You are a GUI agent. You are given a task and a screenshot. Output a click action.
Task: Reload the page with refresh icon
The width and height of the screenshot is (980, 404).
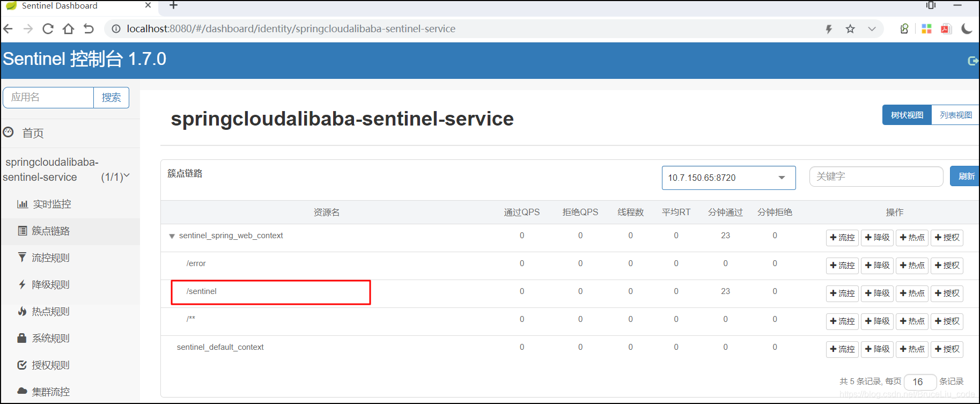(48, 29)
